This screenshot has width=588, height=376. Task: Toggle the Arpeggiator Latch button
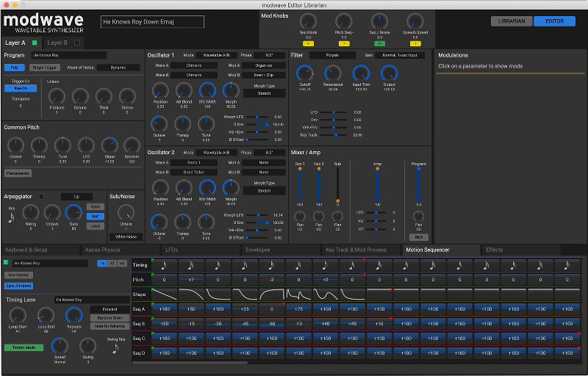point(96,226)
